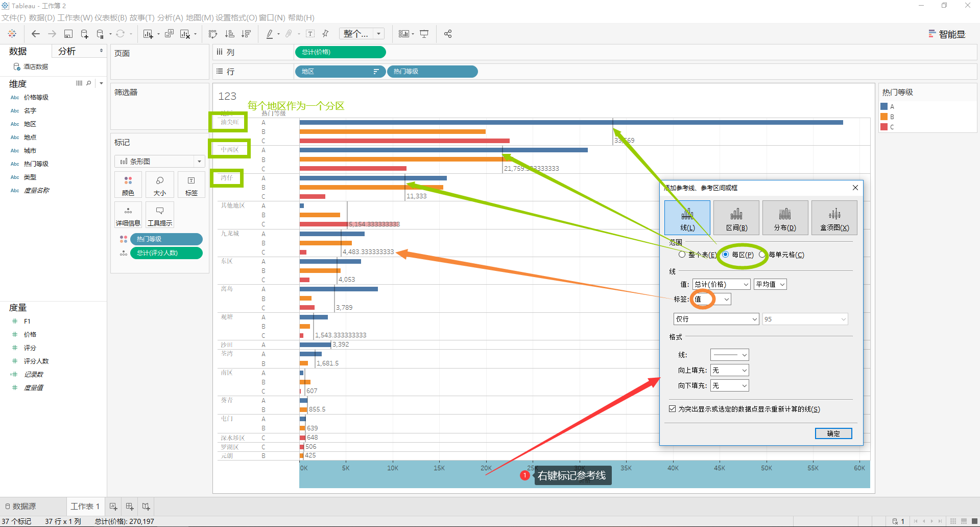Click the refresh data icon
Viewport: 980px width, 527px height.
(120, 34)
